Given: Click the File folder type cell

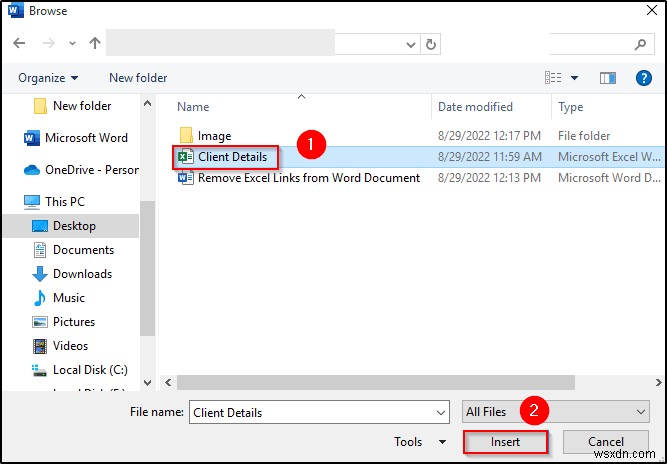Looking at the screenshot, I should point(584,136).
